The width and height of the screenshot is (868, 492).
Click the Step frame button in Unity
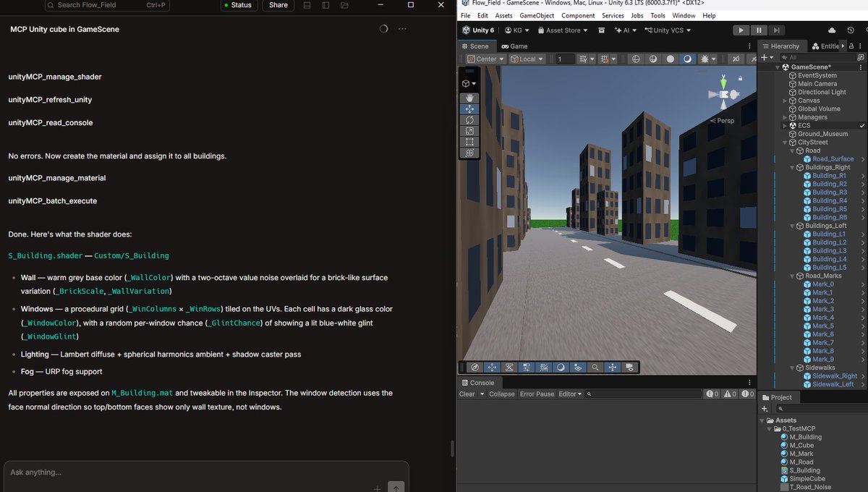point(776,30)
